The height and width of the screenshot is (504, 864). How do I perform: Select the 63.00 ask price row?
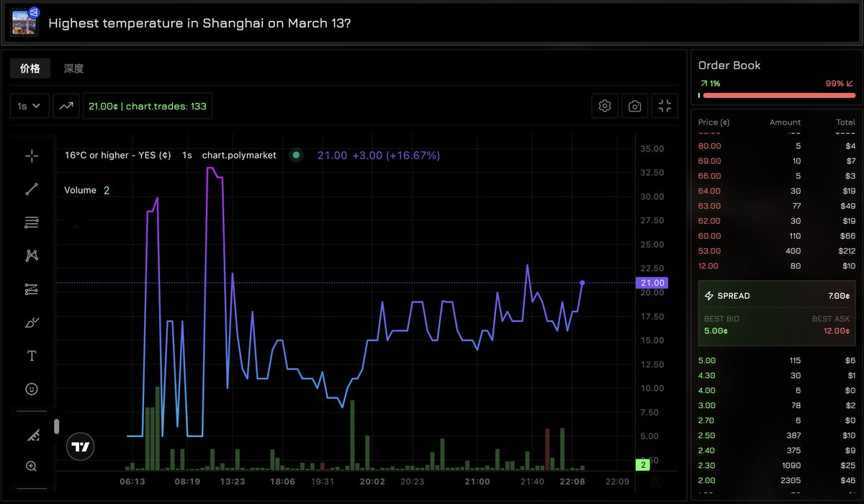pyautogui.click(x=777, y=206)
